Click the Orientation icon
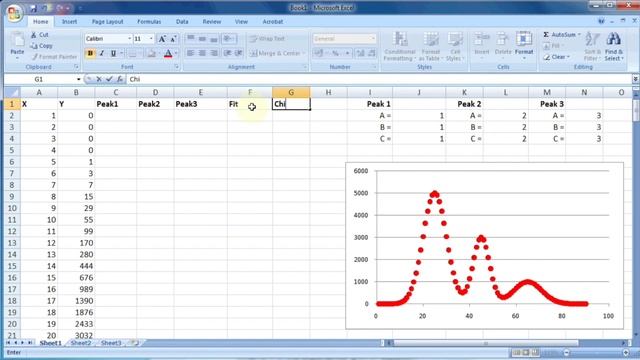The width and height of the screenshot is (640, 360). [229, 39]
